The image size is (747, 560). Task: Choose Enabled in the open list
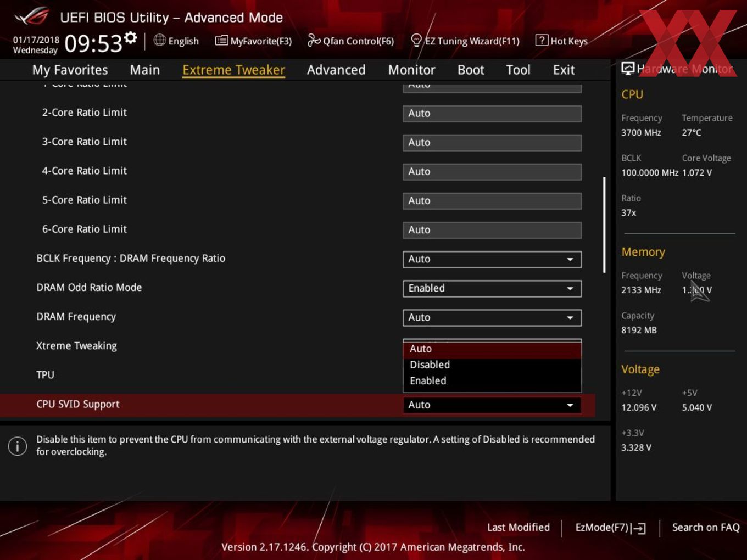[x=492, y=381]
